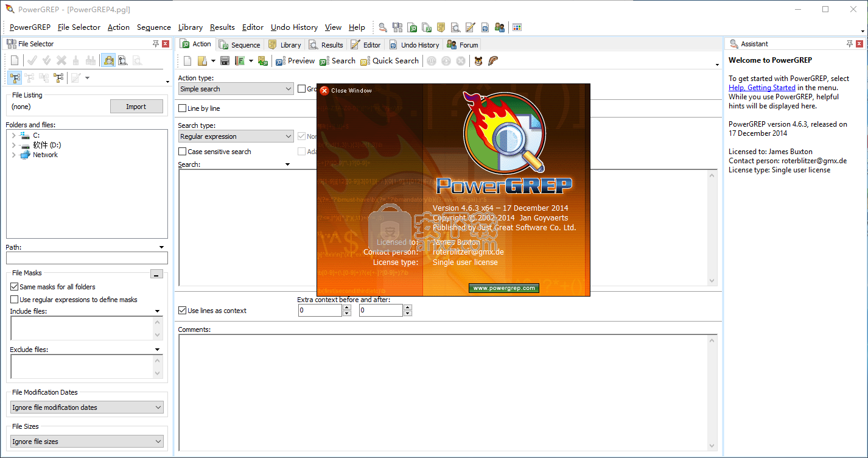Click the Results panel icon in top toolbar
The image size is (868, 458).
point(455,27)
